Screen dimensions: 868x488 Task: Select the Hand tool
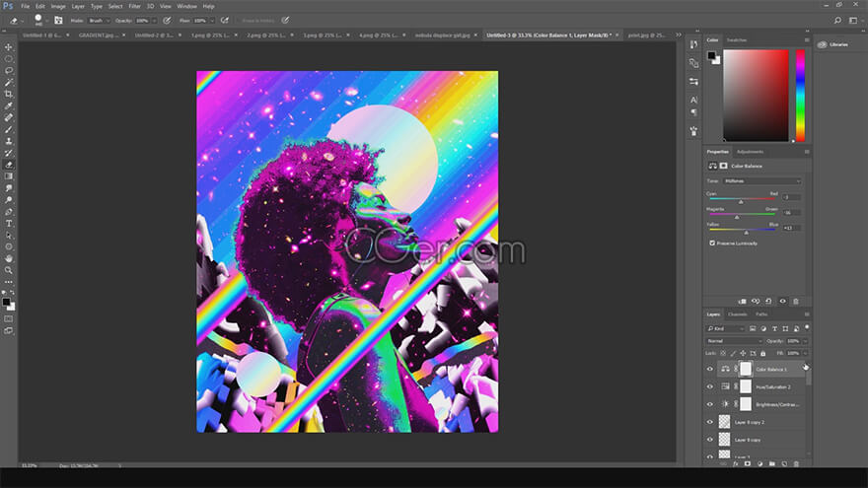coord(8,258)
